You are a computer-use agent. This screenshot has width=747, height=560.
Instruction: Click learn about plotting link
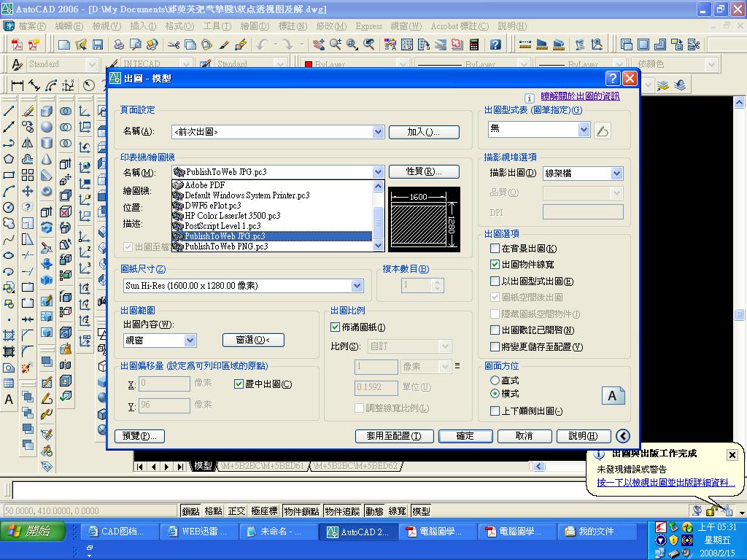tap(580, 96)
